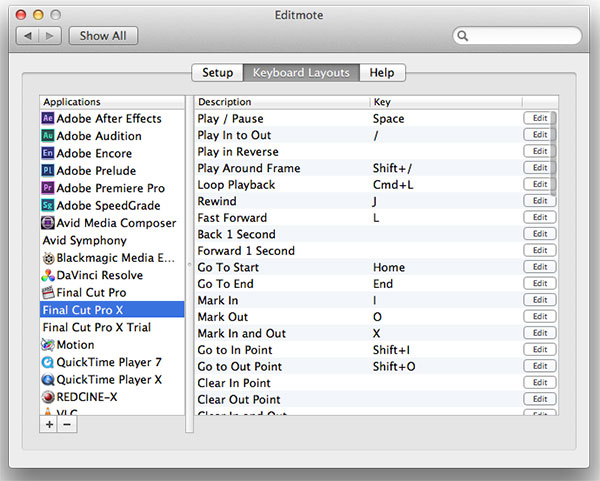The height and width of the screenshot is (481, 600).
Task: Edit the Play / Pause shortcut
Action: [x=540, y=118]
